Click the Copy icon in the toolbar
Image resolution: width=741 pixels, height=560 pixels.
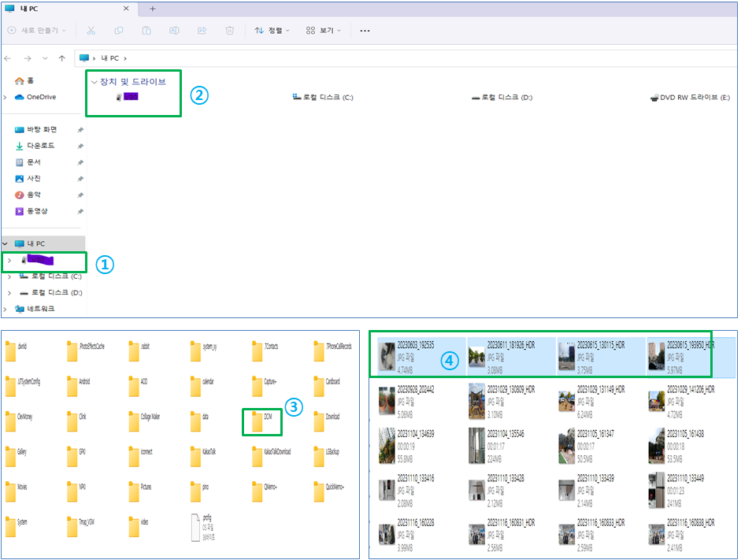pos(120,30)
